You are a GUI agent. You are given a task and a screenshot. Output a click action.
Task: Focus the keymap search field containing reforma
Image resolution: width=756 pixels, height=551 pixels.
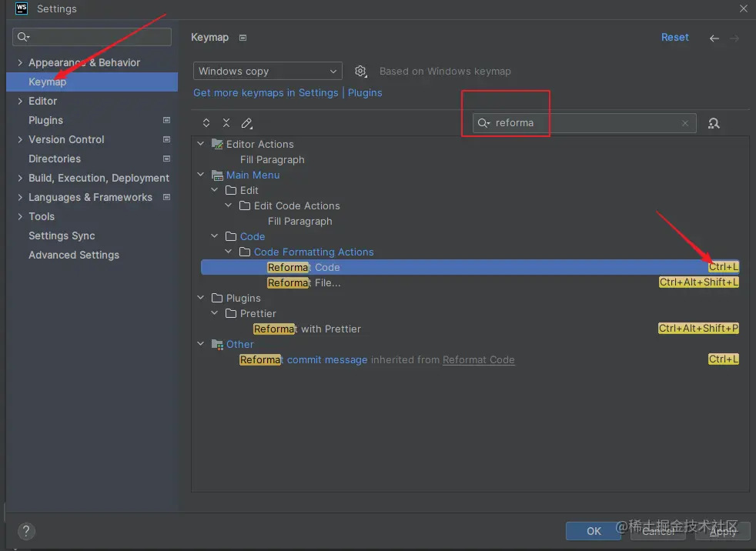[x=584, y=123]
